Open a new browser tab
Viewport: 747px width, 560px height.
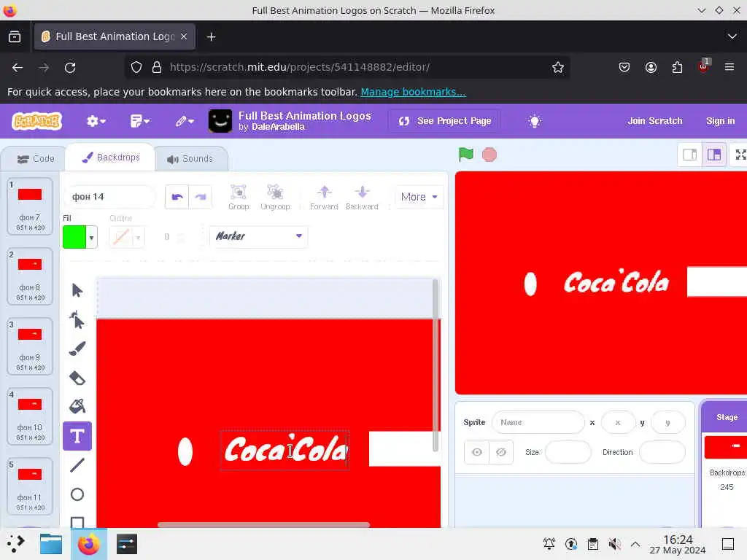pyautogui.click(x=211, y=36)
